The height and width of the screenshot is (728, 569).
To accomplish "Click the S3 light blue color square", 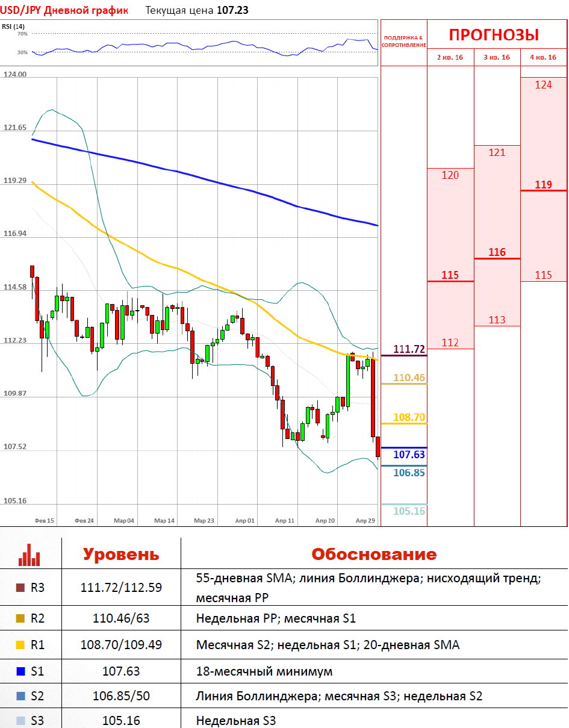I will 20,720.
